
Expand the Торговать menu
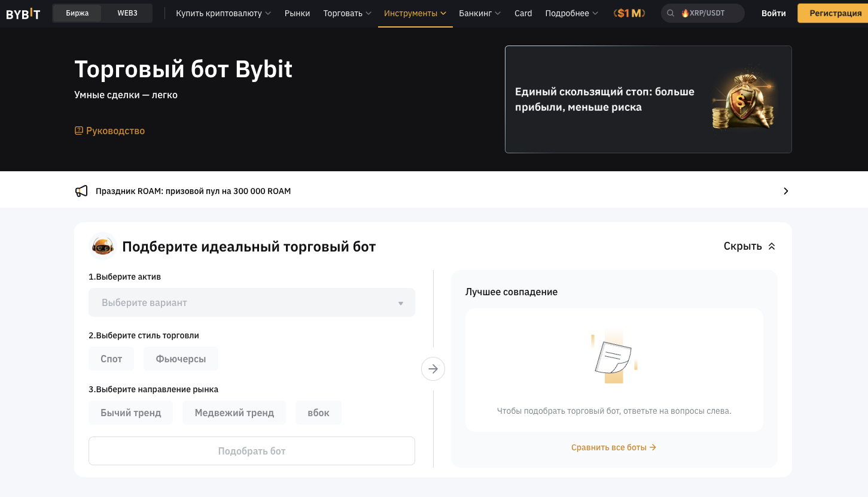pos(347,13)
